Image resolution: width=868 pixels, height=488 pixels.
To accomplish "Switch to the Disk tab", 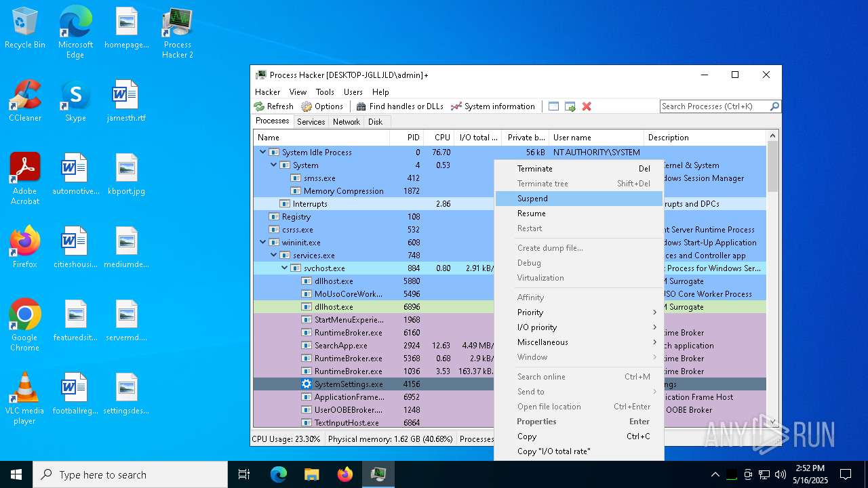I will 376,122.
